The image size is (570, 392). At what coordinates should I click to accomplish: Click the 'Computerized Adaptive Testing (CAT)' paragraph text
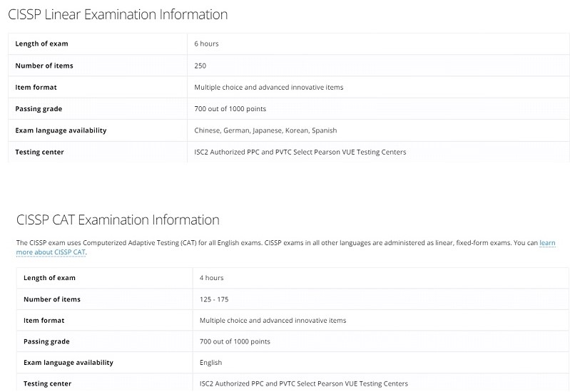pos(285,247)
